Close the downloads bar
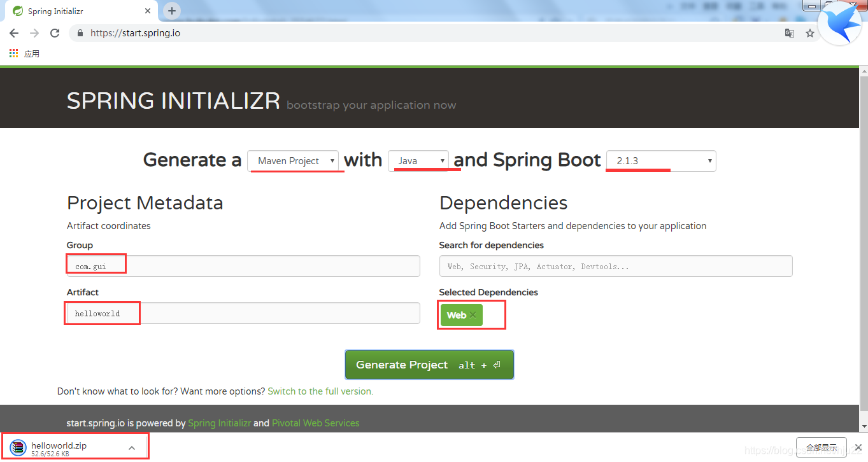Viewport: 868px width, 462px height. point(858,447)
